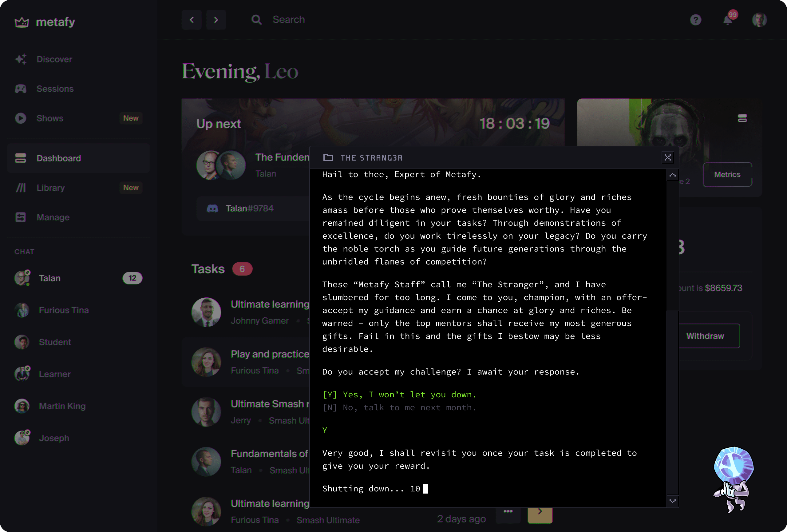Click the search magnifier icon

coord(256,20)
